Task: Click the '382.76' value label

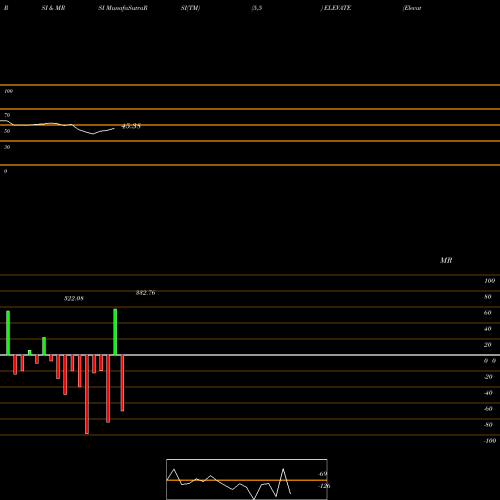Action: tap(145, 293)
